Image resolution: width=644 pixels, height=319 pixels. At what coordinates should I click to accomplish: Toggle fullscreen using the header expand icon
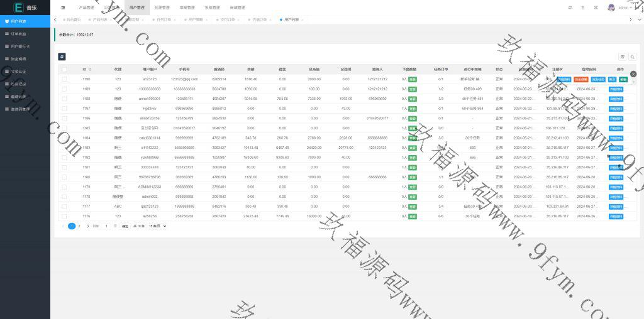596,8
